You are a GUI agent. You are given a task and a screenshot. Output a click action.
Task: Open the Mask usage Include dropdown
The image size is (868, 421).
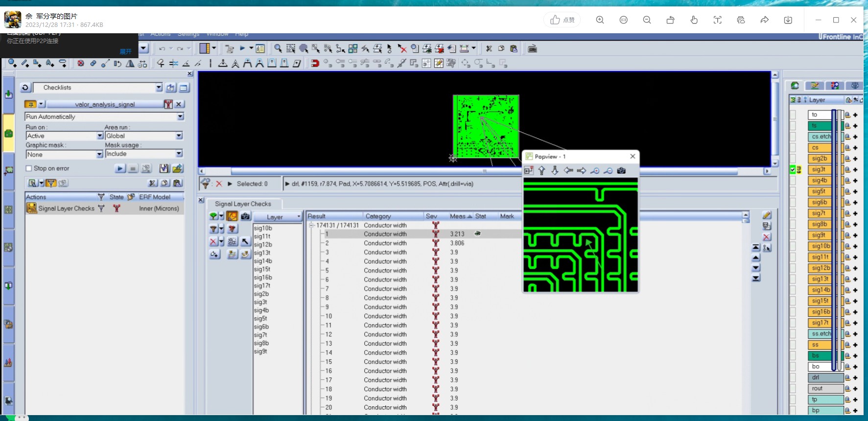[x=179, y=154]
